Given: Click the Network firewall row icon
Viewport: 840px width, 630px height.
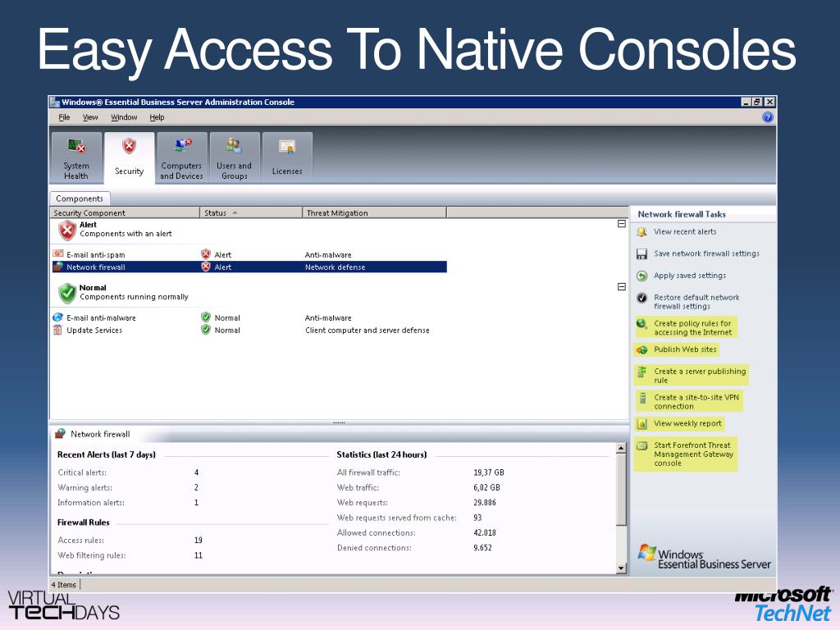Looking at the screenshot, I should (x=58, y=267).
